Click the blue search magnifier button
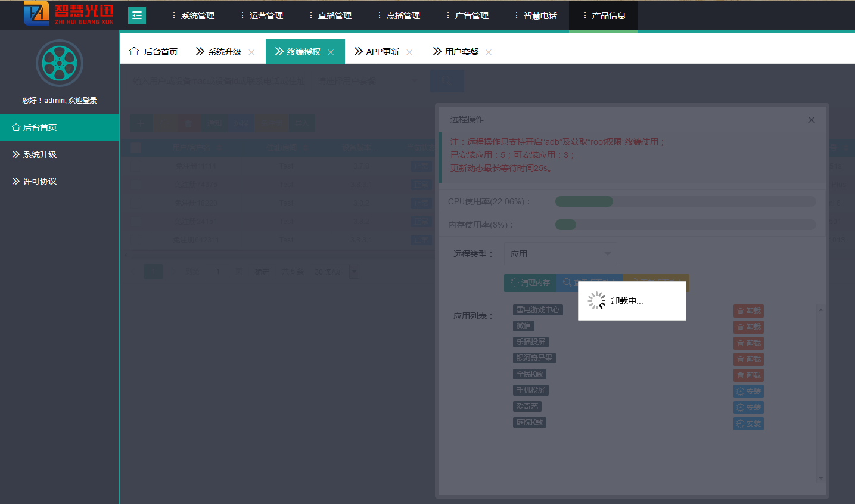This screenshot has height=504, width=855. pos(446,81)
